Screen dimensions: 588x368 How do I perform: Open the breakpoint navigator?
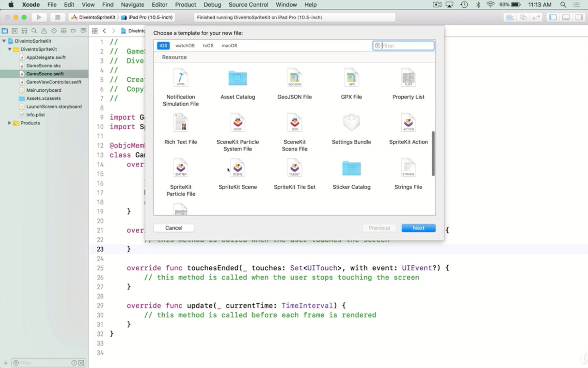click(73, 31)
